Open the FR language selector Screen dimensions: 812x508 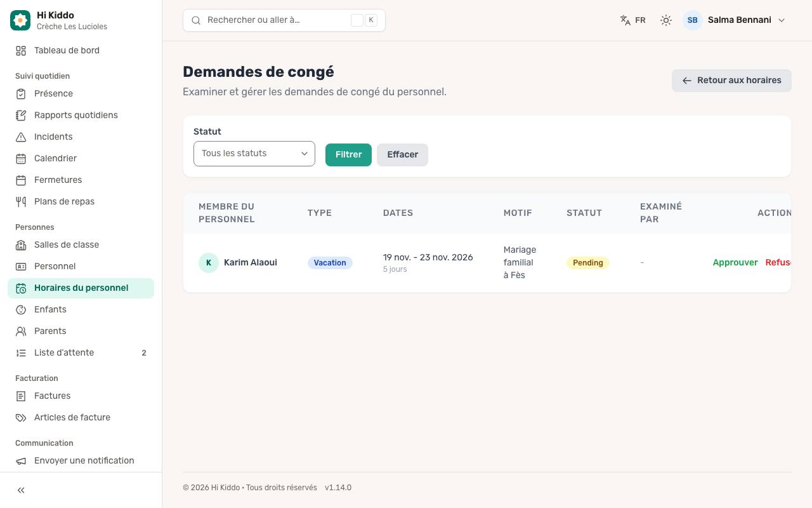click(x=632, y=20)
